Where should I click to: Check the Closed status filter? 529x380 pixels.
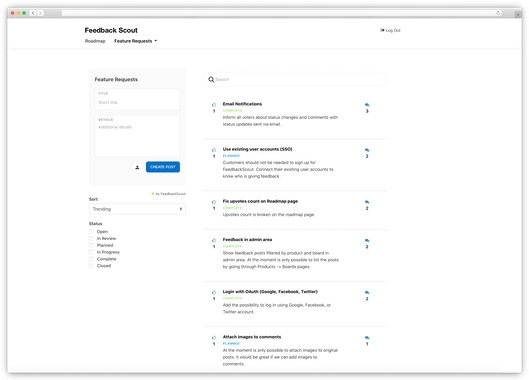pos(91,266)
